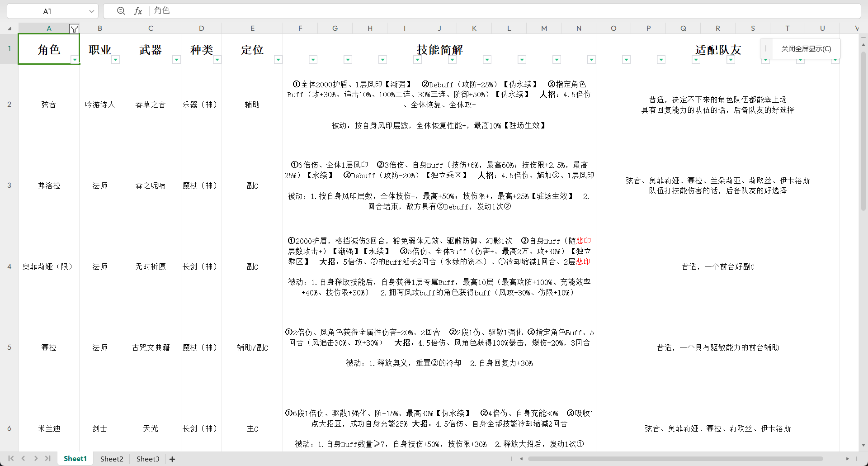Add a new worksheet with the plus icon
The height and width of the screenshot is (466, 868).
coord(172,459)
